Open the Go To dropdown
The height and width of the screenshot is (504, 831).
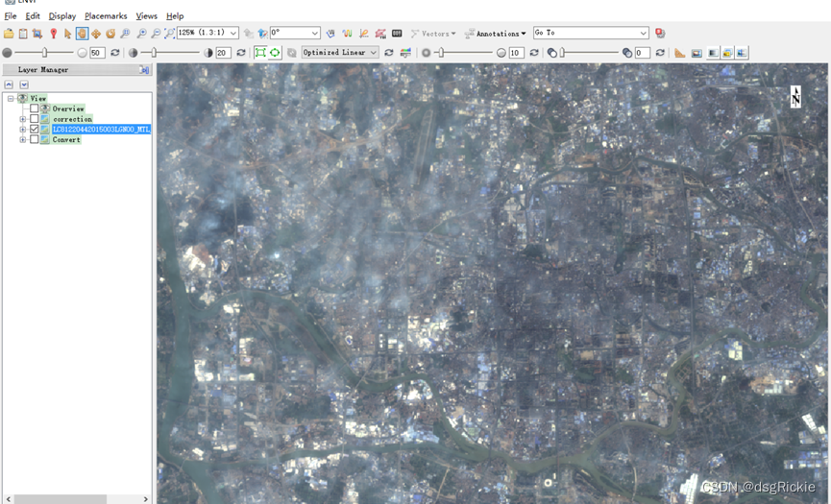pyautogui.click(x=643, y=33)
